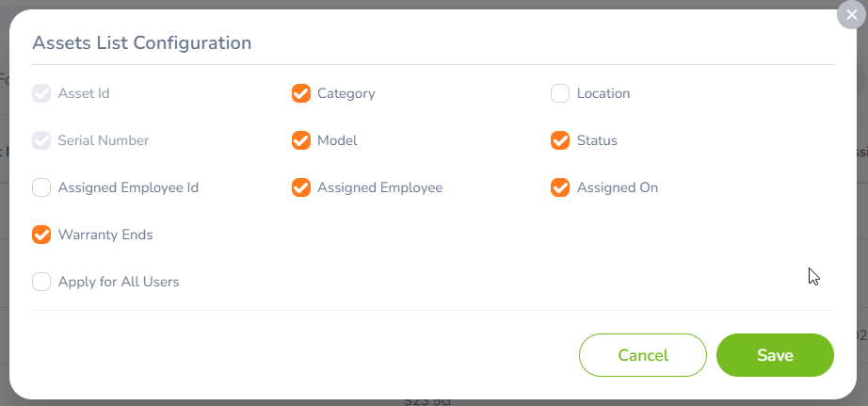Check the Assigned Employee Id box
This screenshot has height=406, width=868.
[x=41, y=187]
